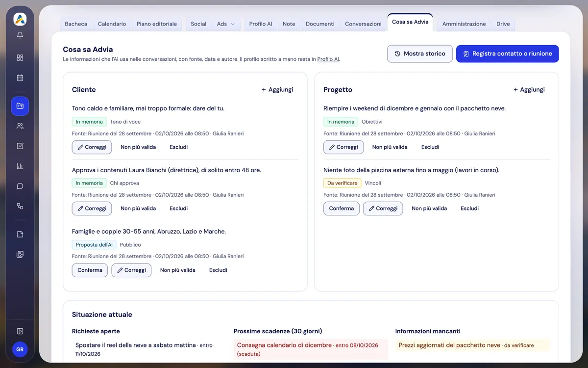The image size is (588, 368).
Task: Exclude the 'Niente foto della piscina' entry
Action: point(469,209)
